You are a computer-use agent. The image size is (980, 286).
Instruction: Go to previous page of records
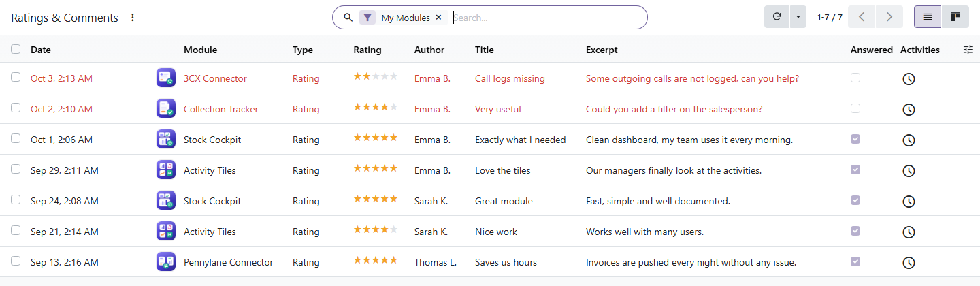pos(862,17)
